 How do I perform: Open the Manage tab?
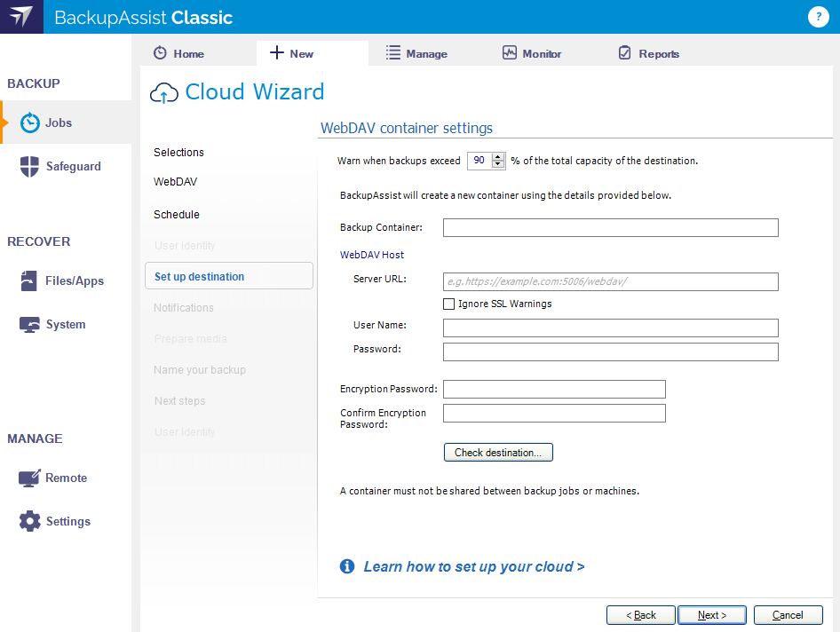(416, 53)
